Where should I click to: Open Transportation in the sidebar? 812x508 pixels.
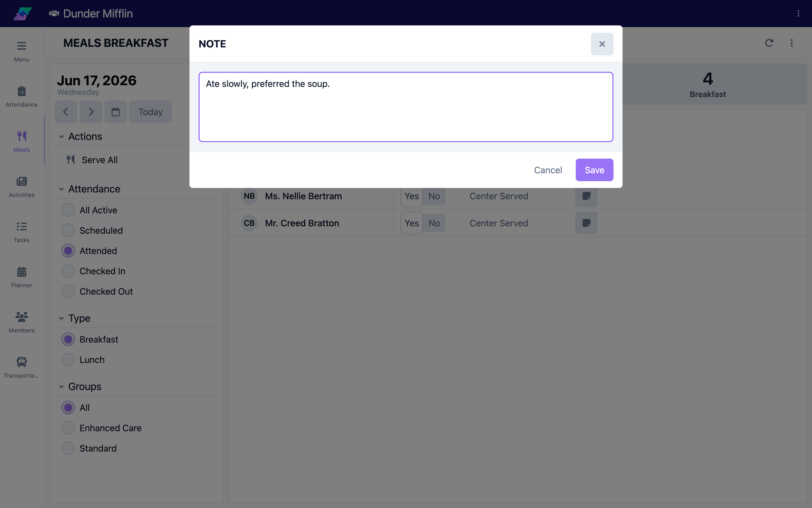pyautogui.click(x=21, y=367)
